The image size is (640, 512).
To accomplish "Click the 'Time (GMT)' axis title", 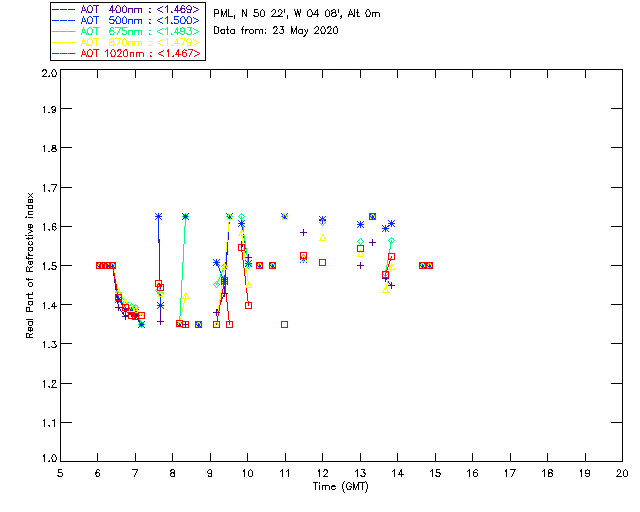I will (340, 487).
